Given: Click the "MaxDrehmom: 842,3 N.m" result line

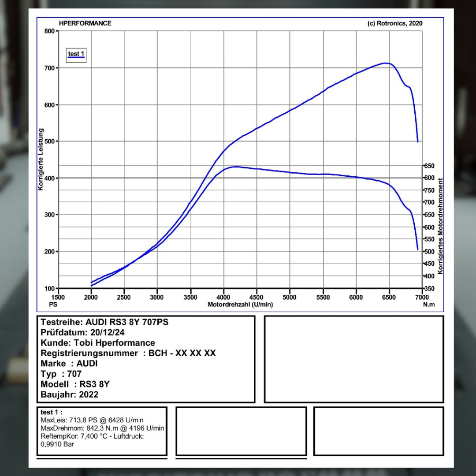Looking at the screenshot, I should click(x=102, y=428).
